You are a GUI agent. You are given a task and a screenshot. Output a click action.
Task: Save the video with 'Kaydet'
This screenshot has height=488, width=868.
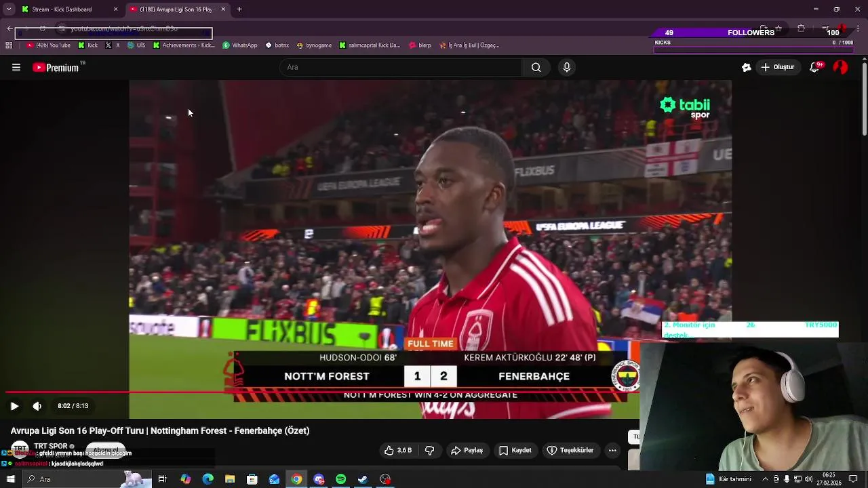coord(515,450)
